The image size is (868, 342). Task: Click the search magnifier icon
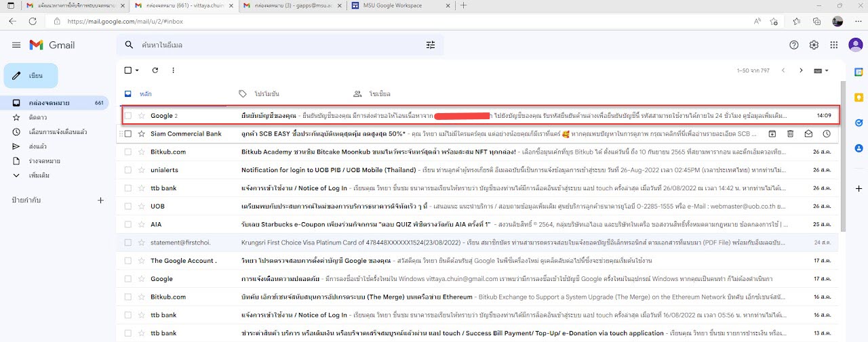click(129, 45)
